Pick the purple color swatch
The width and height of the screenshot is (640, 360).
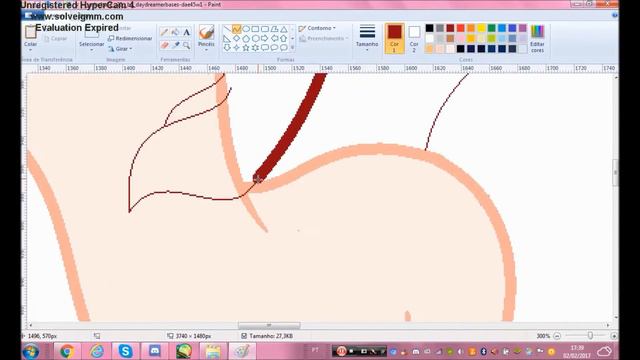pos(522,28)
